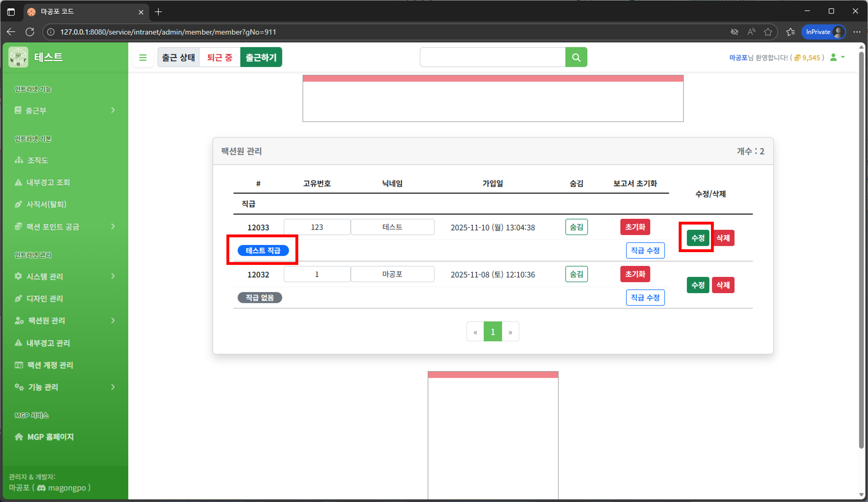Image resolution: width=868 pixels, height=502 pixels.
Task: Add this page to favorites star
Action: click(x=768, y=32)
